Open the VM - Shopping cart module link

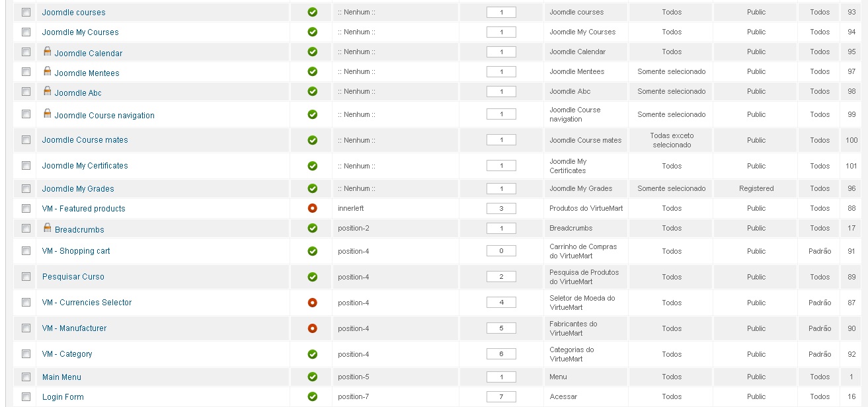click(76, 251)
